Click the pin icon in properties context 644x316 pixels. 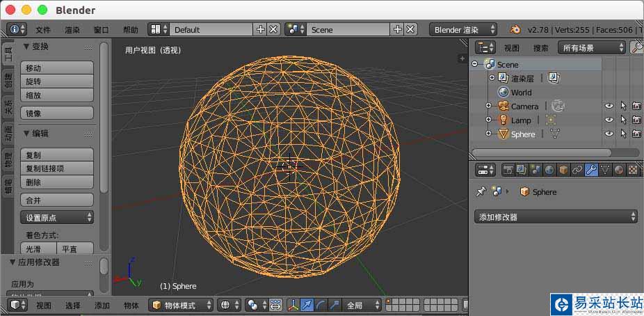pos(481,191)
